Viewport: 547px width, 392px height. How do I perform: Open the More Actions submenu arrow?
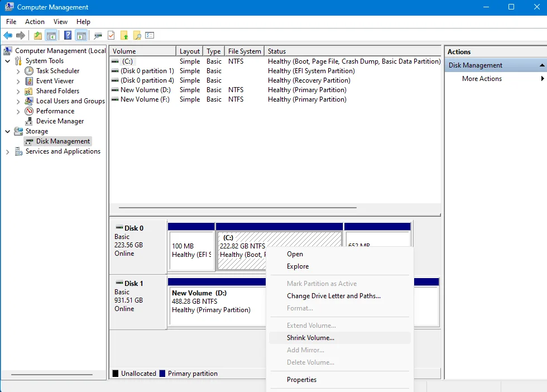point(543,79)
